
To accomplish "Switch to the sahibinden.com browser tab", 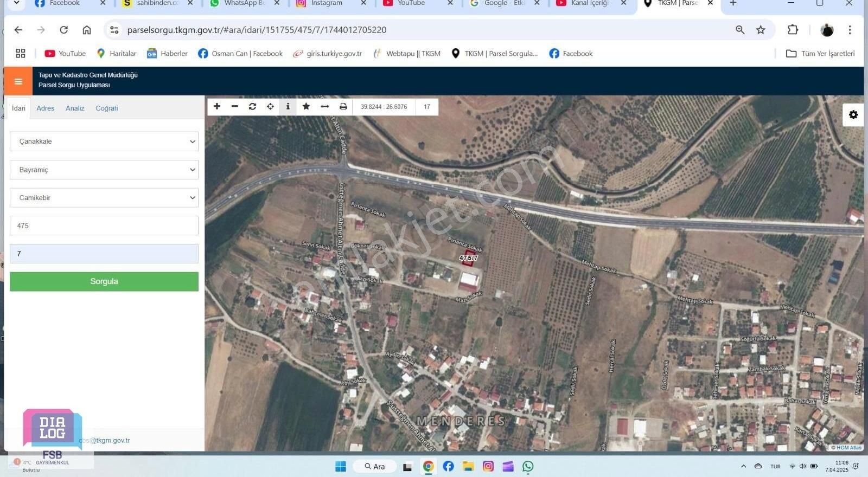I will coord(157,3).
